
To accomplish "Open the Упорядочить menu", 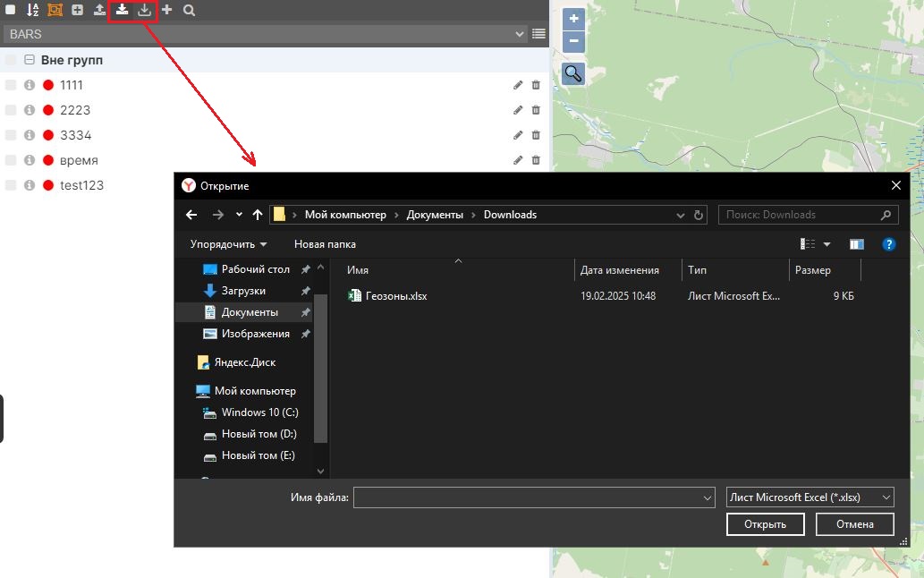I will pyautogui.click(x=228, y=244).
